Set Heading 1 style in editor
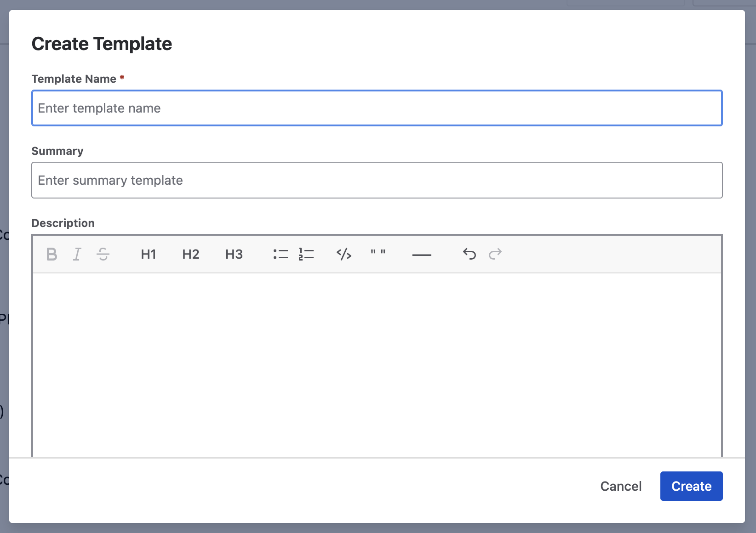 pyautogui.click(x=148, y=254)
